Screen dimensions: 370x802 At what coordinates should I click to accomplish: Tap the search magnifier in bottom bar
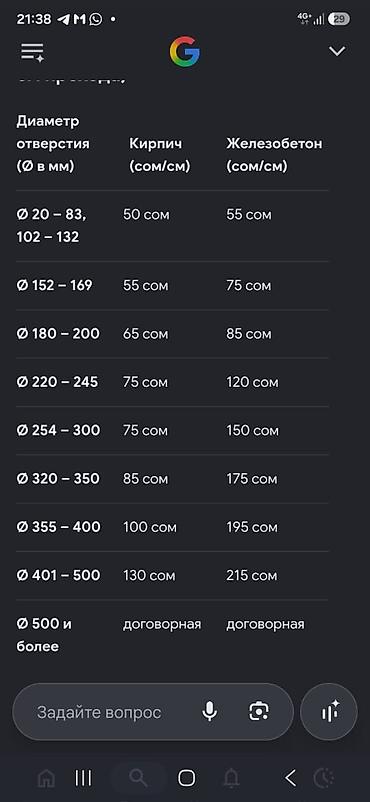[138, 778]
